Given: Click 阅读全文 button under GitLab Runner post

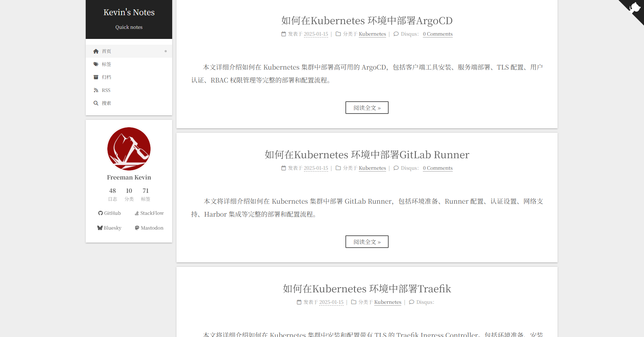Looking at the screenshot, I should [x=367, y=242].
